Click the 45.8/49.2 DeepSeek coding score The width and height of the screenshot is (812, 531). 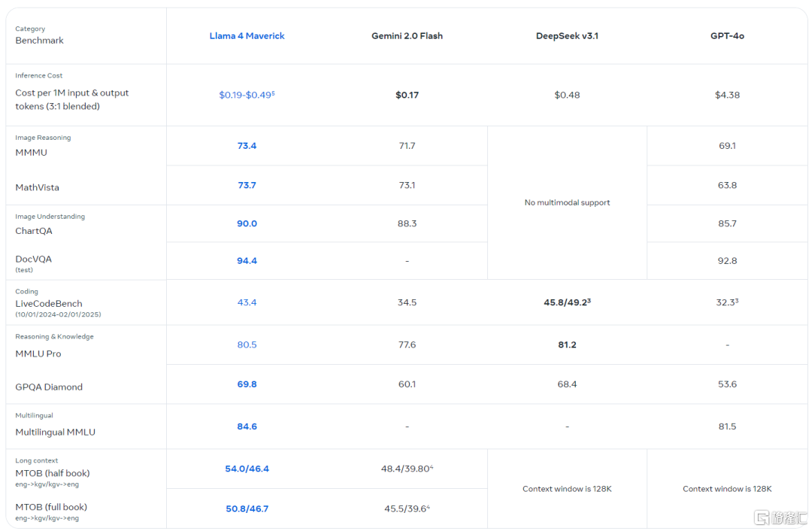coord(567,302)
